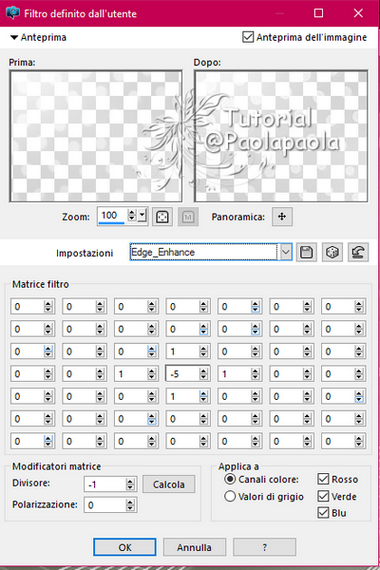The width and height of the screenshot is (380, 570).
Task: Collapse the Anteprima disclosure triangle
Action: (x=14, y=37)
